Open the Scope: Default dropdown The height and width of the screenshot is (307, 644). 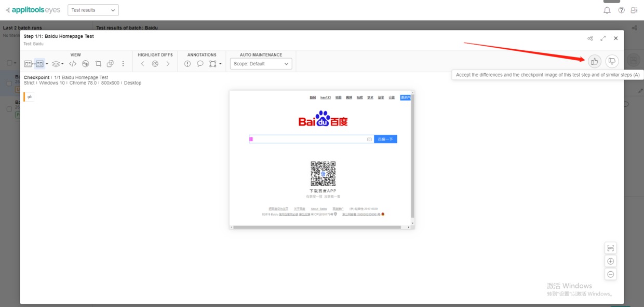261,64
